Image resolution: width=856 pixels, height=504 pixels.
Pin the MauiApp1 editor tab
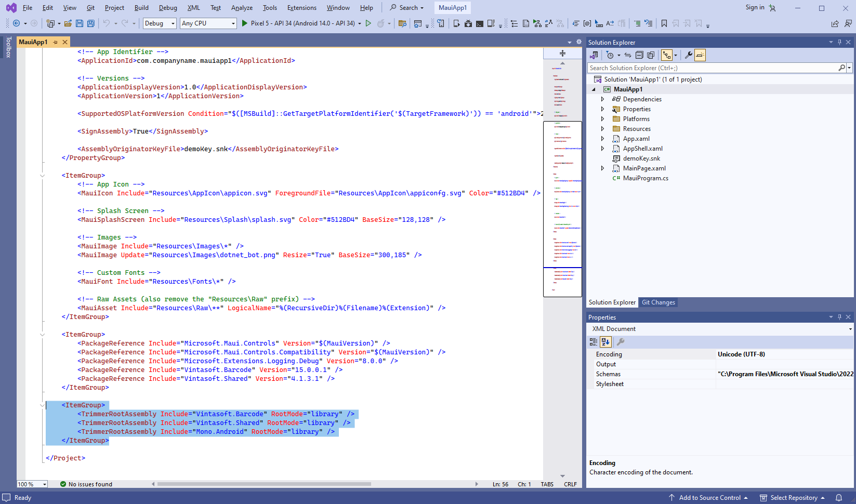tap(55, 42)
